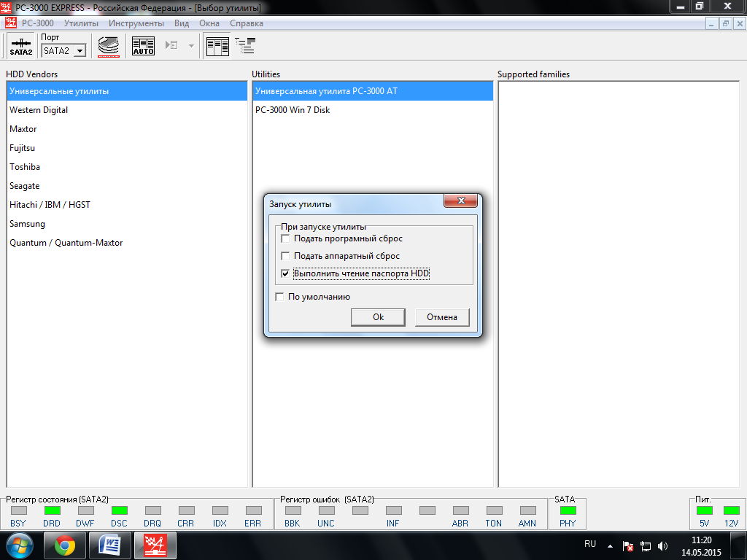Select Fujitsu in HDD Vendors

(127, 148)
